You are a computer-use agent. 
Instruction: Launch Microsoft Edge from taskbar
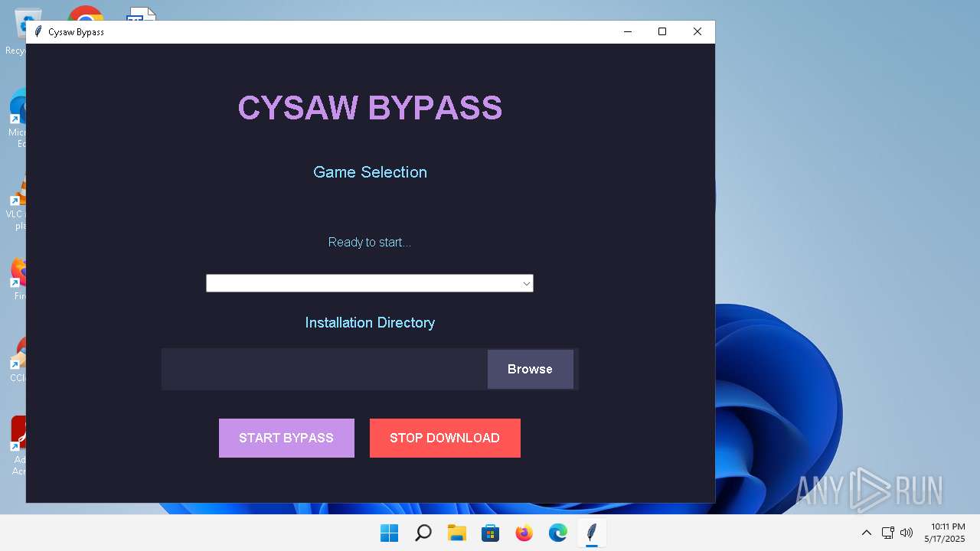click(x=557, y=533)
